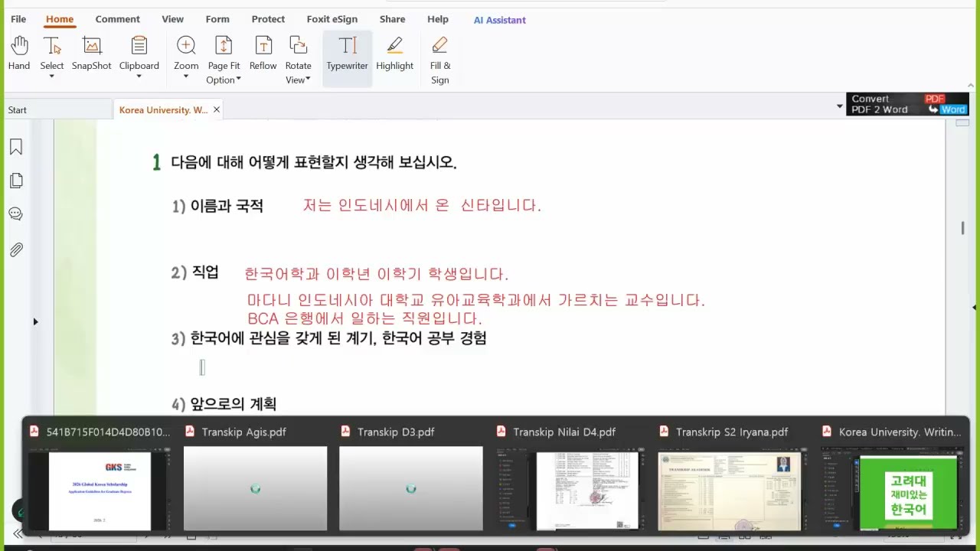980x551 pixels.
Task: Open the document tab list dropdown
Action: (x=839, y=108)
